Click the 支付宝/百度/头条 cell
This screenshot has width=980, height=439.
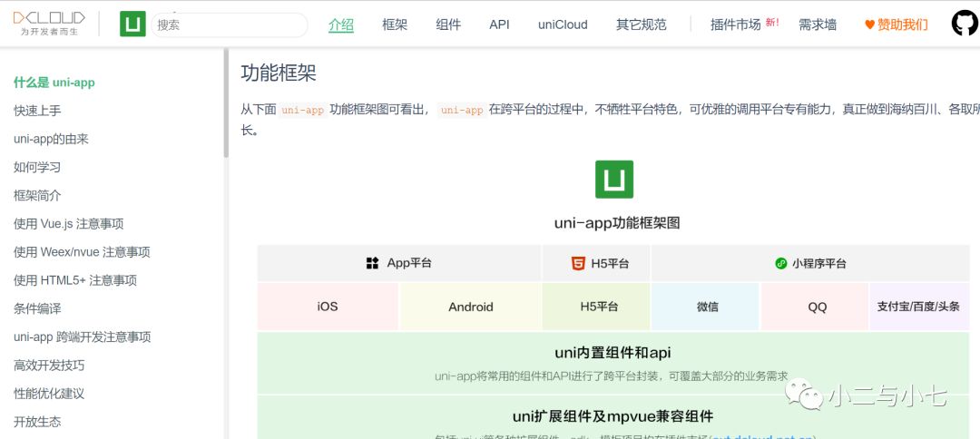[x=918, y=307]
